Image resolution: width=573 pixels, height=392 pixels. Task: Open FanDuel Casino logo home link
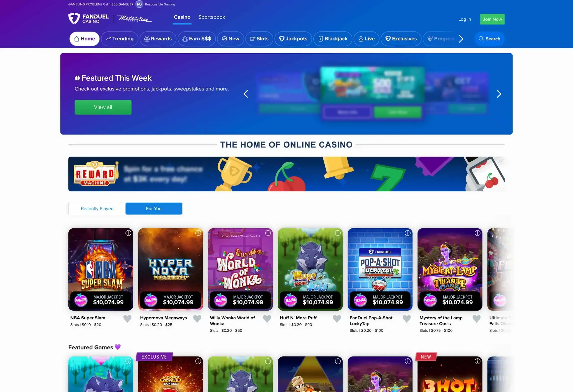coord(88,19)
